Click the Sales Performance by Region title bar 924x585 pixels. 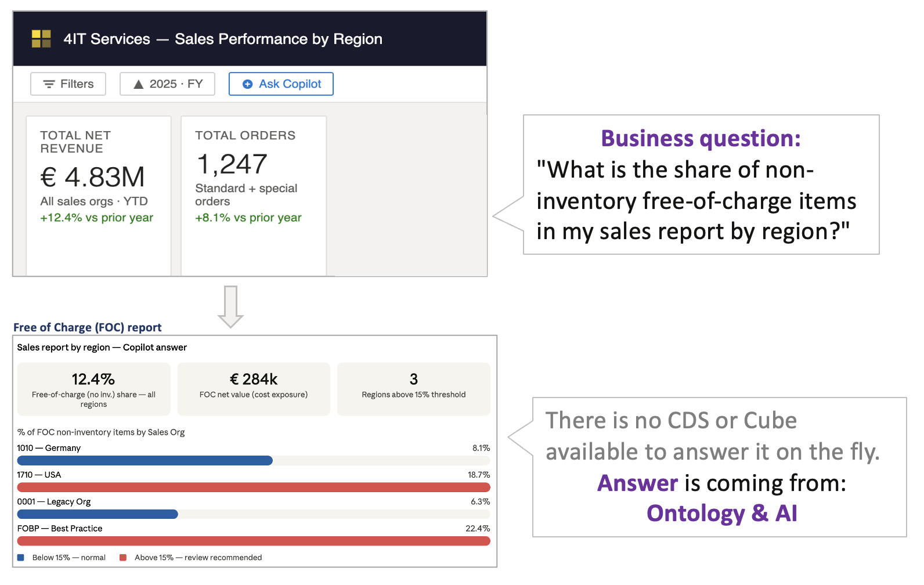point(222,39)
